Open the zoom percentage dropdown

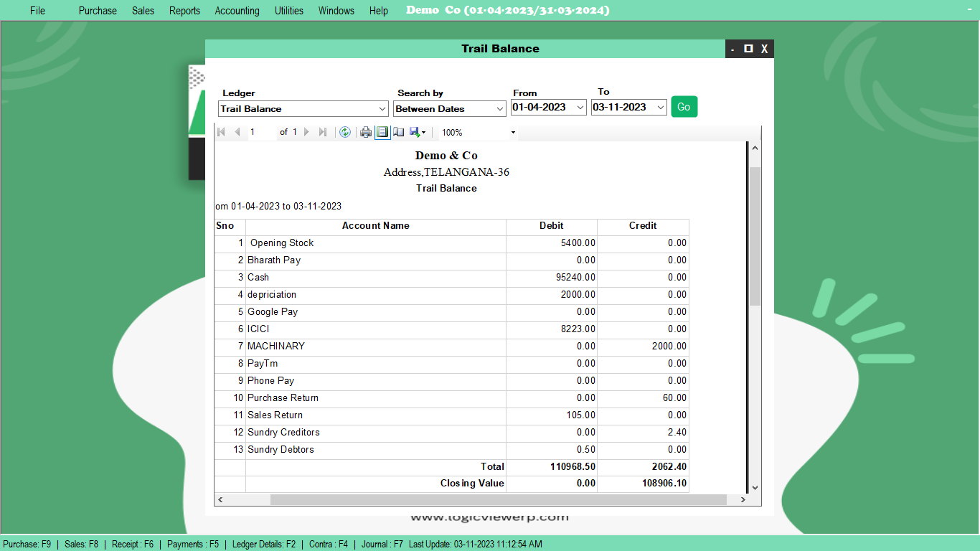pyautogui.click(x=512, y=132)
